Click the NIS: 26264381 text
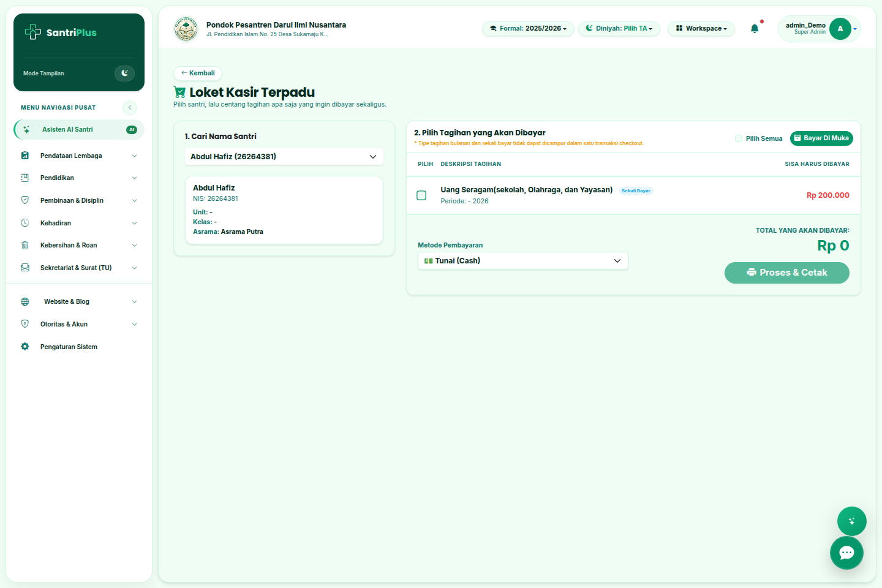 pyautogui.click(x=216, y=199)
